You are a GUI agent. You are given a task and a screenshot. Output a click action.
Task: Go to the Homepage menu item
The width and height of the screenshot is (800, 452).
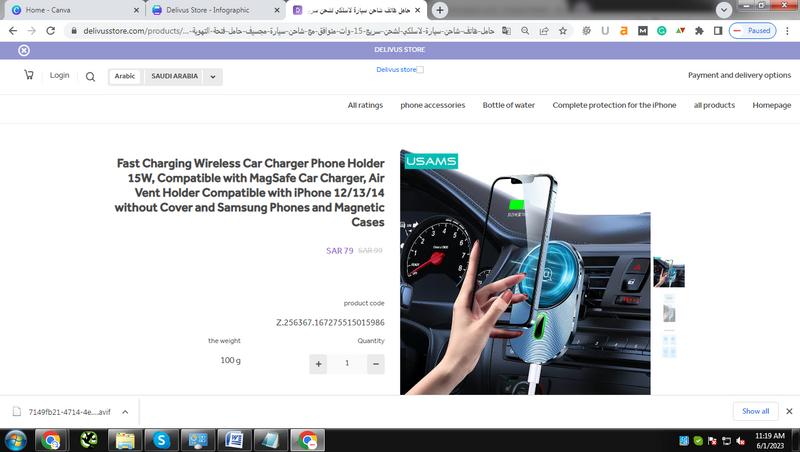(x=771, y=105)
